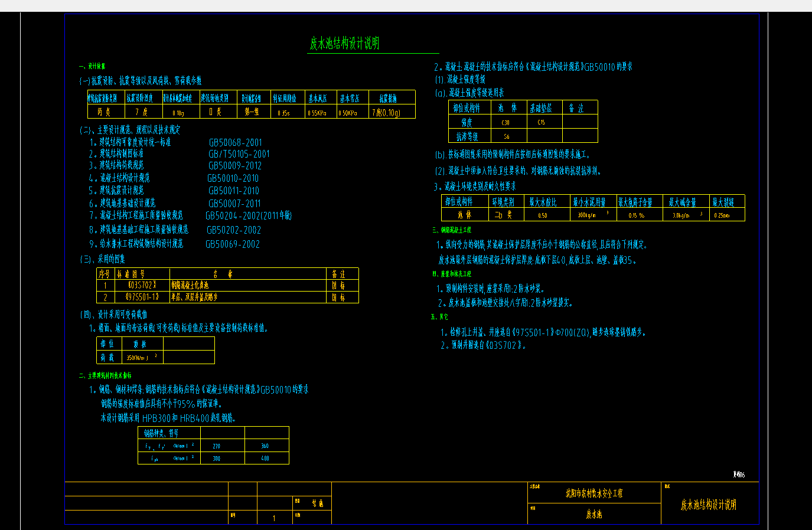
Task: Select the alkali content cell '3.0kg/m³'
Action: (687, 215)
